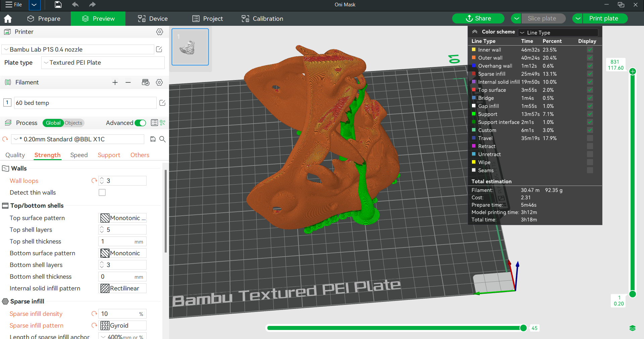This screenshot has width=644, height=339.
Task: Click the horizontal move slider handle
Action: [523, 328]
